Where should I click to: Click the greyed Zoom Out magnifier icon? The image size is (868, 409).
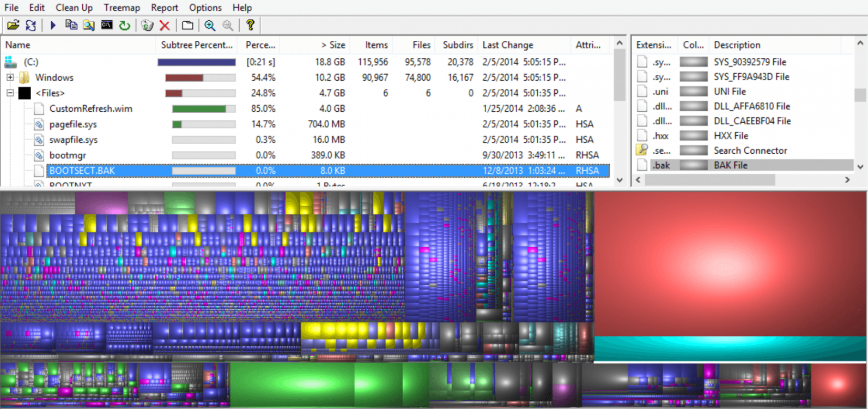[228, 25]
